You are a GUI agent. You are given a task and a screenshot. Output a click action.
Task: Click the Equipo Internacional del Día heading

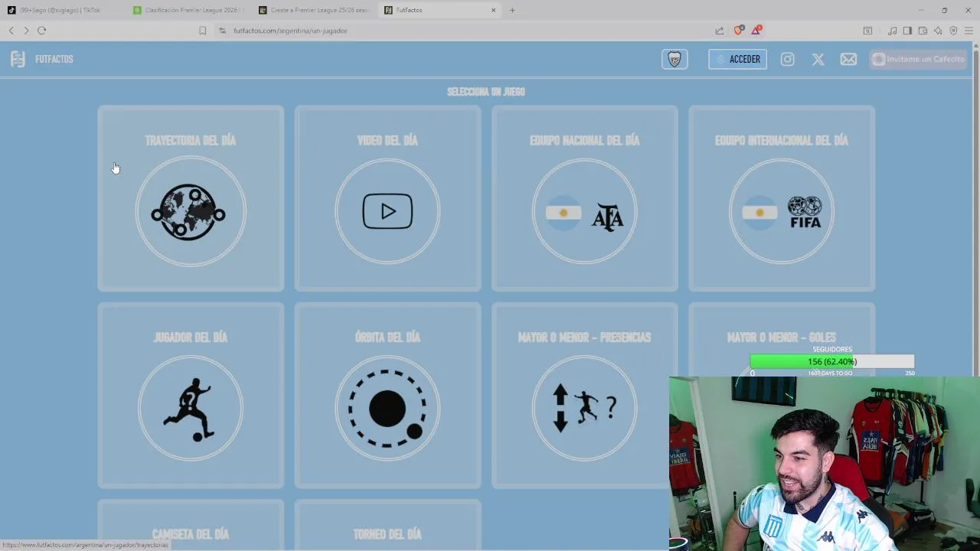(782, 141)
